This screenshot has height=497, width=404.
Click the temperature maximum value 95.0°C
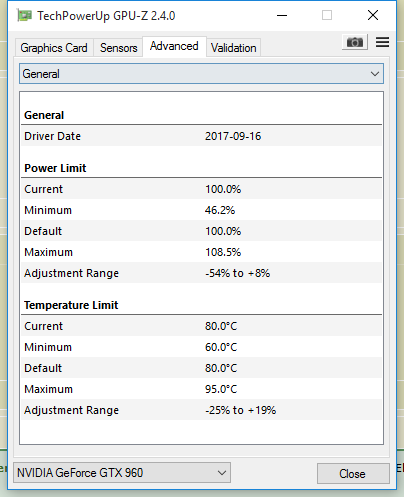tap(221, 389)
